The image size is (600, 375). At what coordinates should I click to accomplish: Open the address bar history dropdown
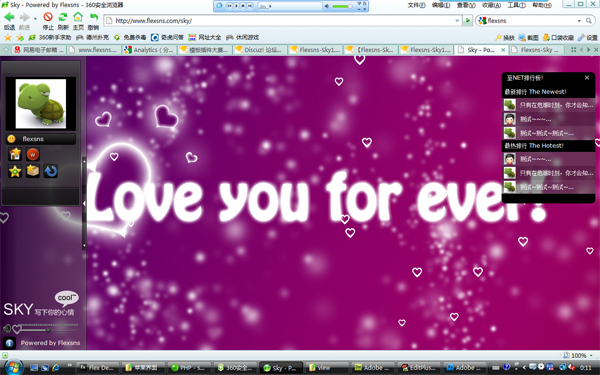[457, 21]
